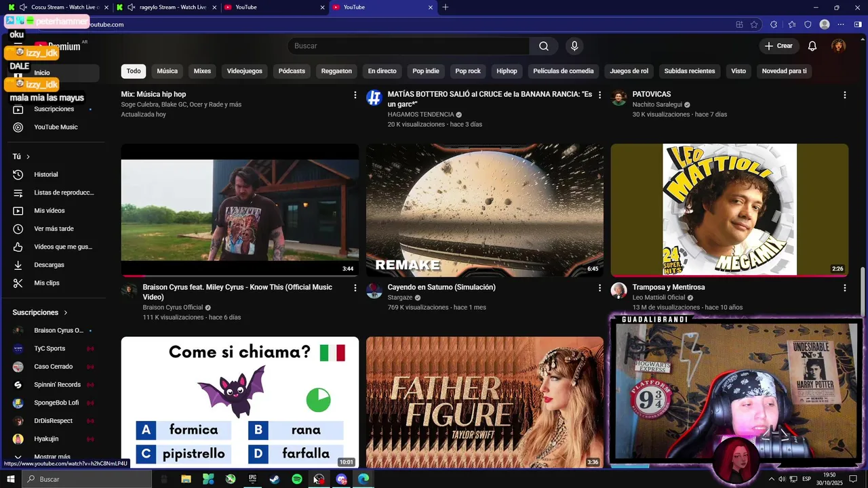Screen dimensions: 868x488
Task: Open the YouTube account avatar menu
Action: [x=839, y=46]
